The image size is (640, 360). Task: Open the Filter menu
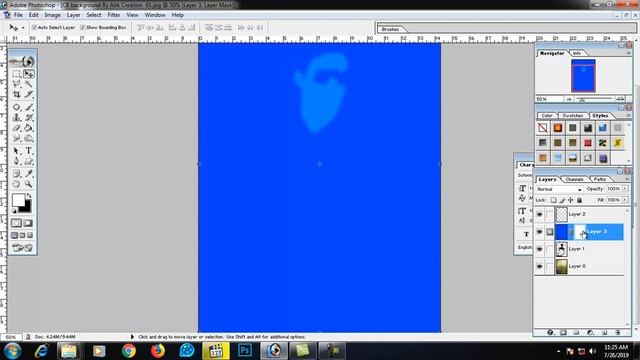pos(113,15)
